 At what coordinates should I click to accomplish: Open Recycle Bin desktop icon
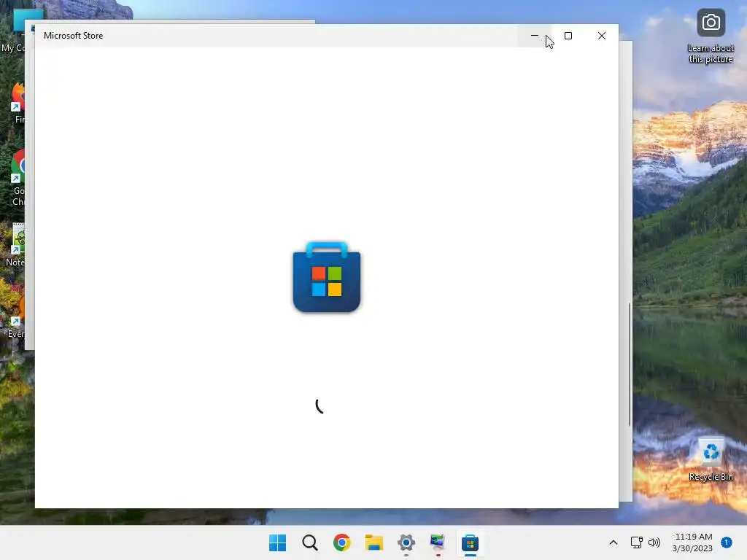tap(711, 459)
